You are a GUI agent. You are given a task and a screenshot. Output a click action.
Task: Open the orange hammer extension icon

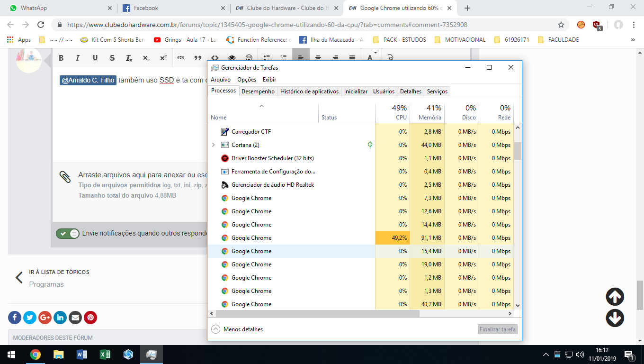point(581,25)
